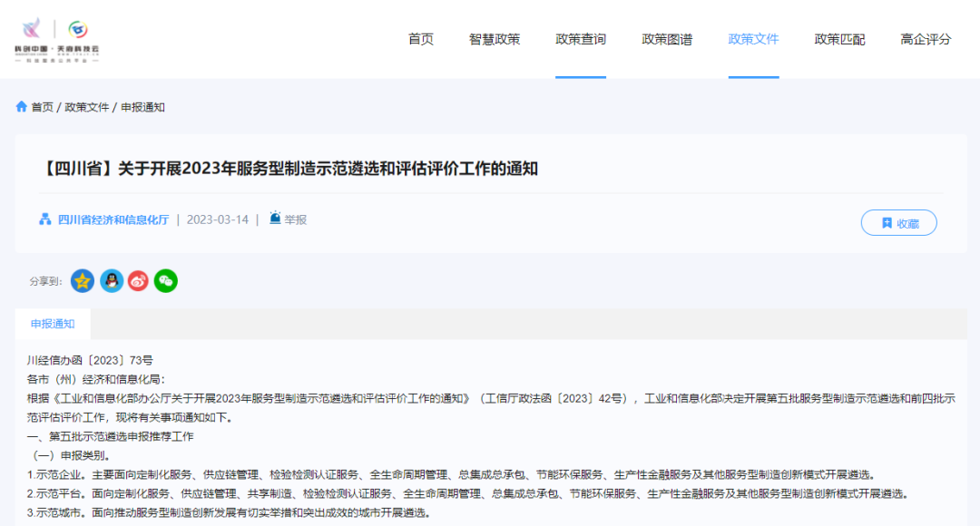Screen dimensions: 980x526
Task: Switch to the 申报通知 tab
Action: click(53, 324)
